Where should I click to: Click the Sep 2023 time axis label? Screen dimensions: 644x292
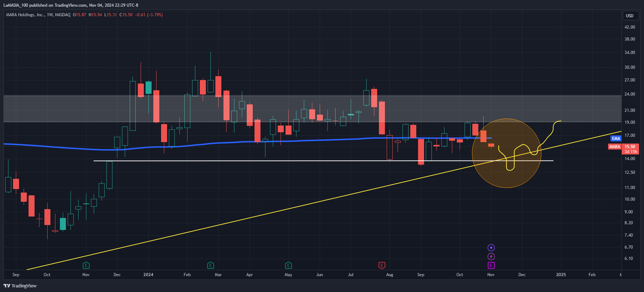16,275
